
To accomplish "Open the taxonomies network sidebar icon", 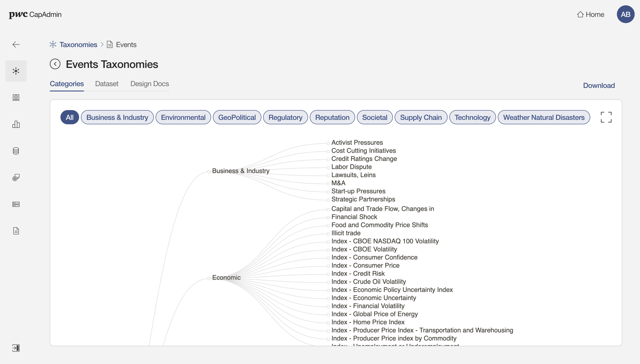I will (x=16, y=71).
